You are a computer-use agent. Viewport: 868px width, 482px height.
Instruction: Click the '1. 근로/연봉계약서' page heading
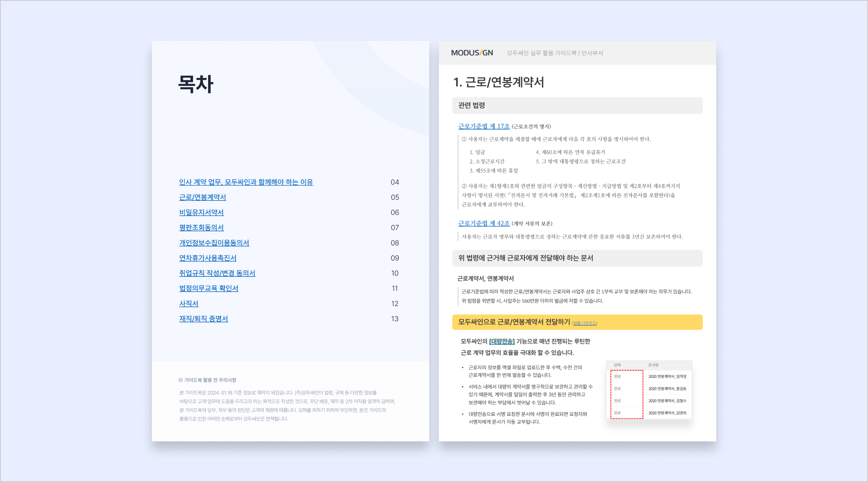point(499,82)
